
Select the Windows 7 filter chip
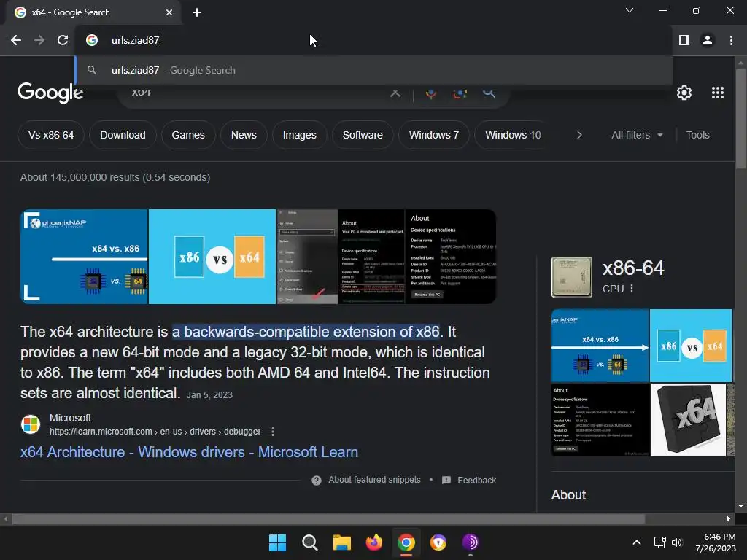click(x=434, y=135)
